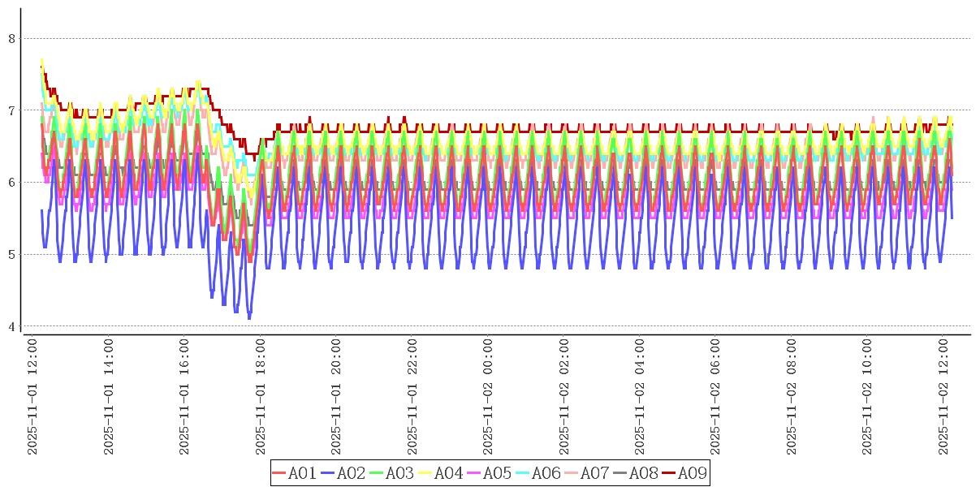Click the 2025-11-02 00:00 midnight label
The width and height of the screenshot is (980, 487).
(489, 398)
